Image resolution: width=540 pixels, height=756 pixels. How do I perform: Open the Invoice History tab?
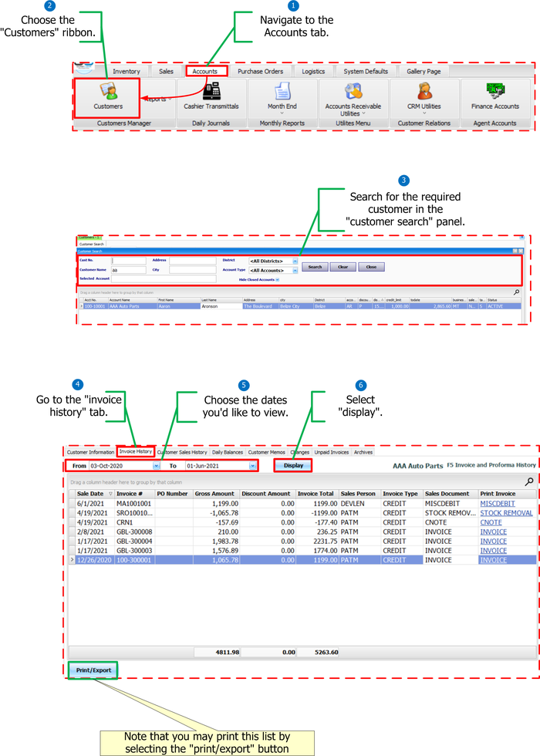[136, 452]
